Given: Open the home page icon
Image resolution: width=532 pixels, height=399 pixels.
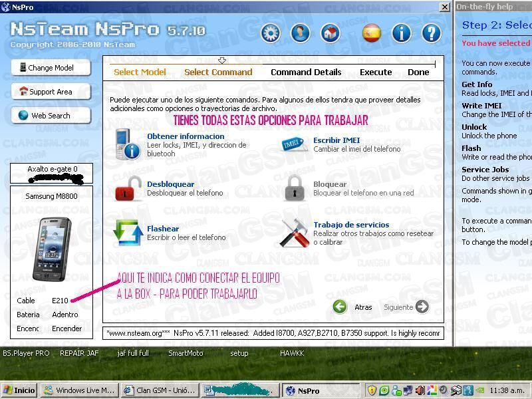Looking at the screenshot, I should point(331,32).
